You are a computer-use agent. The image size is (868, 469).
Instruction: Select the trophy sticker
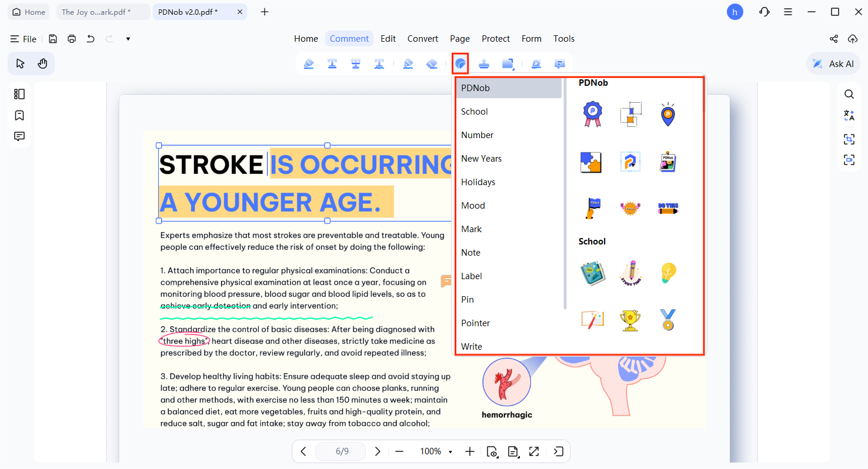click(x=630, y=320)
